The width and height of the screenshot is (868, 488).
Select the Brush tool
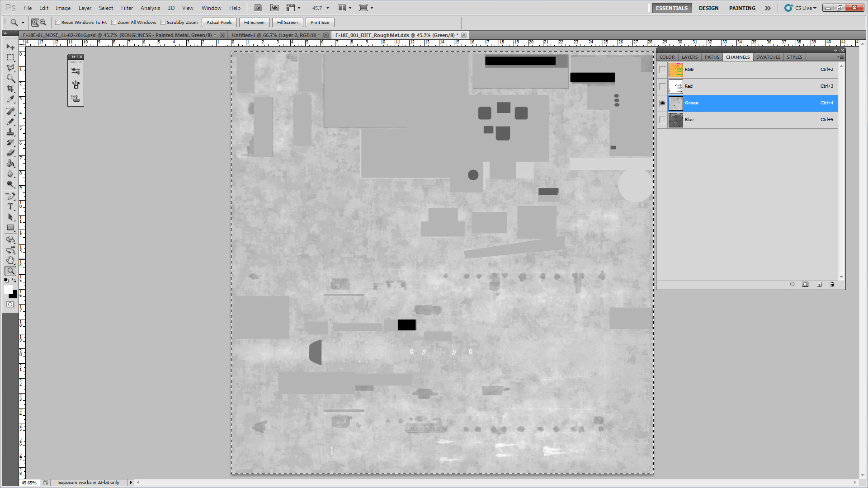coord(10,122)
